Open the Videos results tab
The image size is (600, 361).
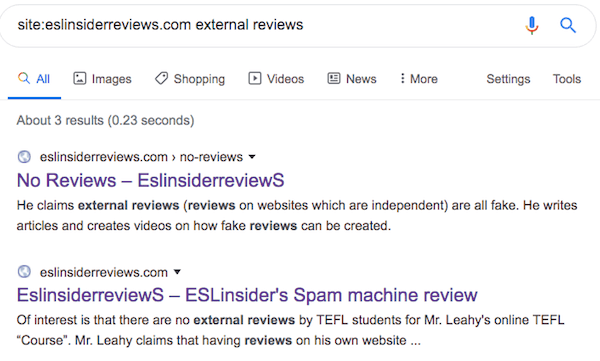[276, 78]
